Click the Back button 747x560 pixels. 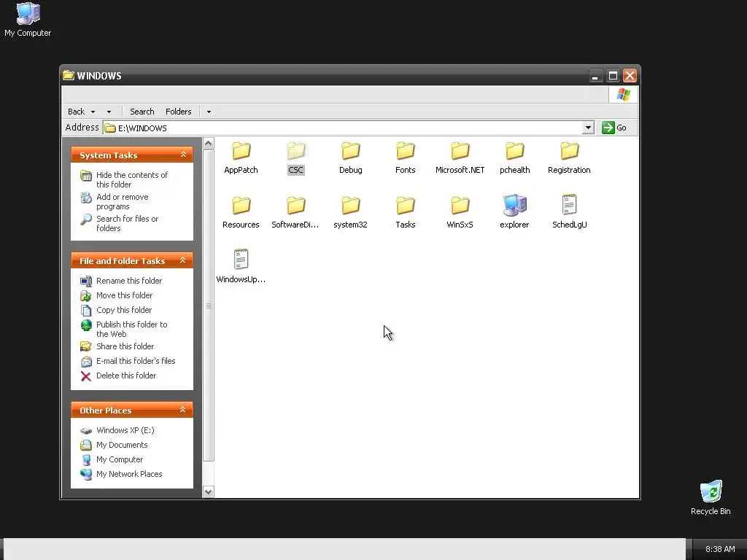point(76,112)
